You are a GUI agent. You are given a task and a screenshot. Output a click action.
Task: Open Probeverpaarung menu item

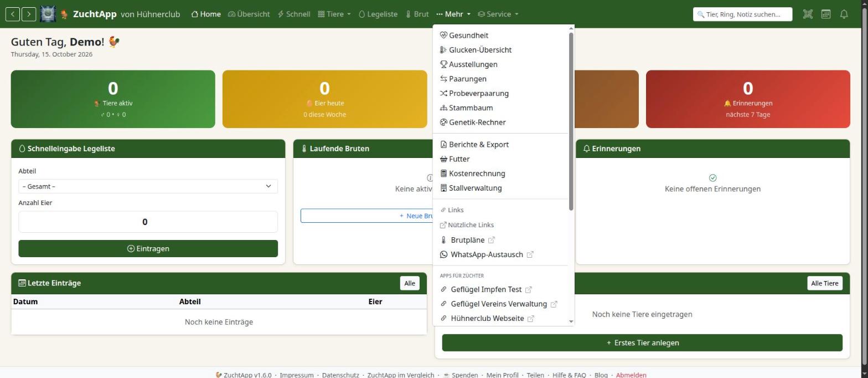(x=501, y=93)
